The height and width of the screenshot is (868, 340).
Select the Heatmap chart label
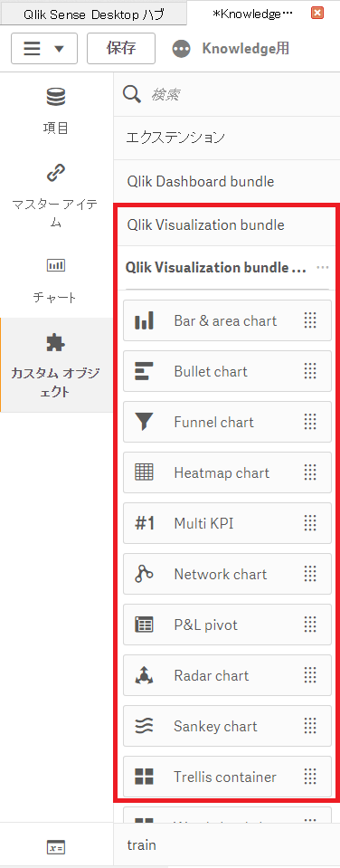[x=222, y=472]
